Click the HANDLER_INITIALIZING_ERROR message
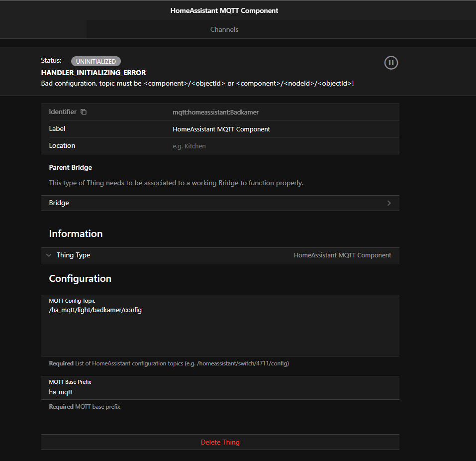This screenshot has width=476, height=461. 94,73
